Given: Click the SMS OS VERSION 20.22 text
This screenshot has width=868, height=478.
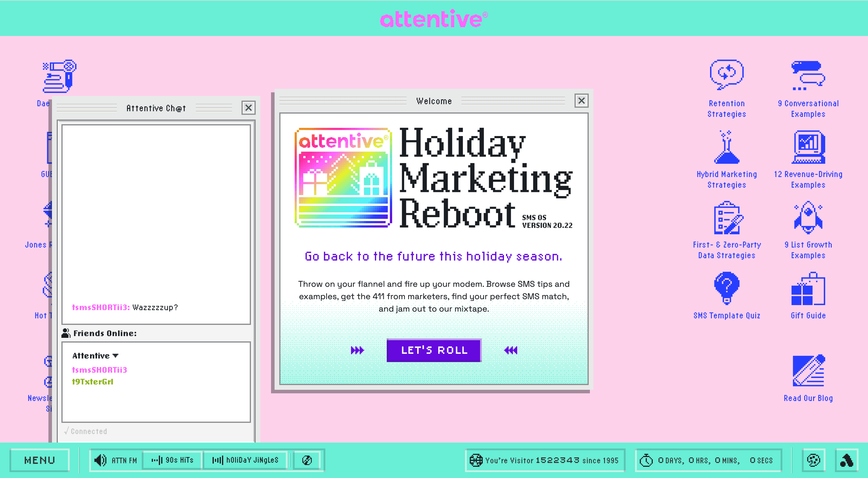Looking at the screenshot, I should [x=547, y=221].
